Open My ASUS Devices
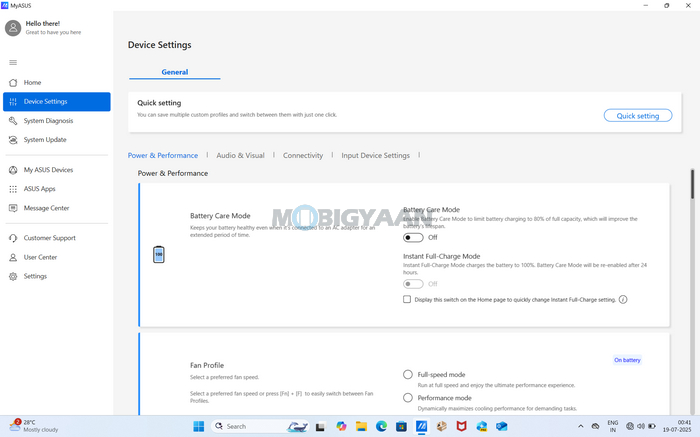700x437 pixels. click(x=56, y=170)
